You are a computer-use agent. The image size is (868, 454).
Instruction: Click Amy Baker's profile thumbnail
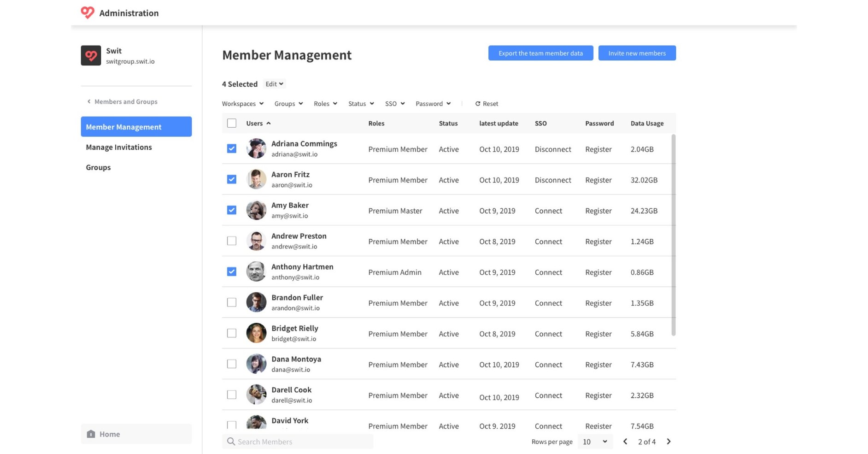pos(256,210)
